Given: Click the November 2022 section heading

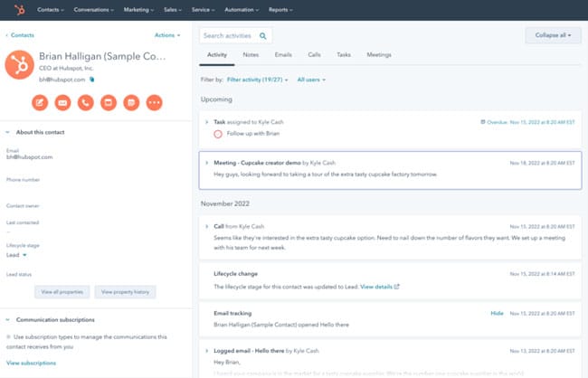Looking at the screenshot, I should coord(225,203).
